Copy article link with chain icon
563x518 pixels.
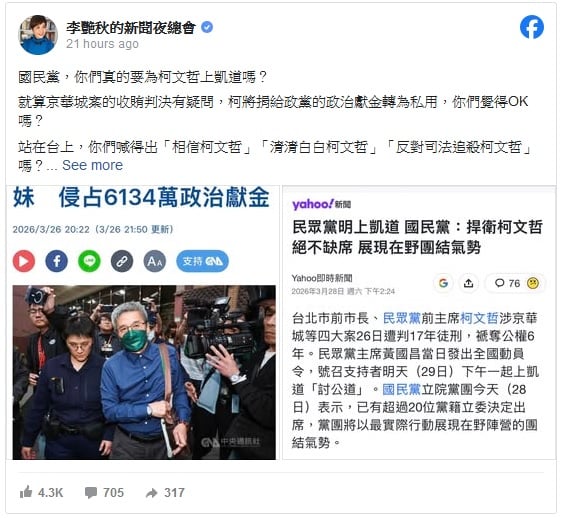point(122,261)
